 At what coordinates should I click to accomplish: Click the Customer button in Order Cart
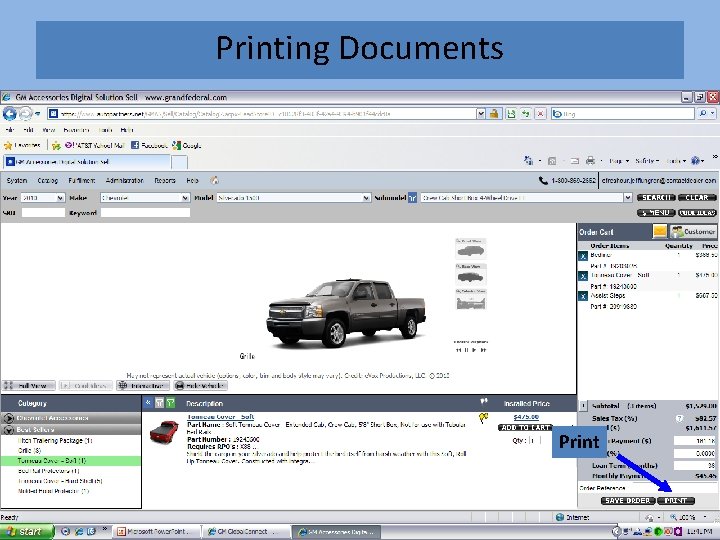tap(693, 231)
